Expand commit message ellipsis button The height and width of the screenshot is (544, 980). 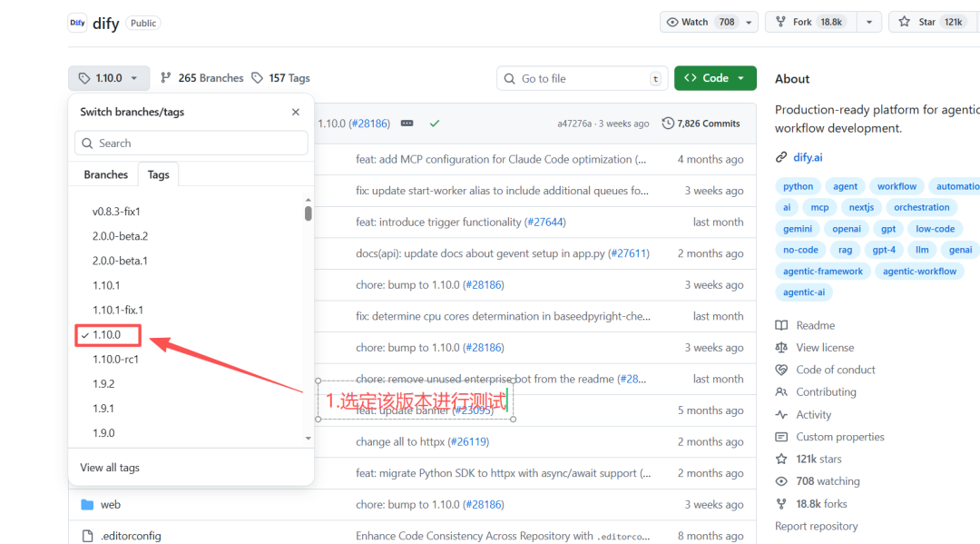click(407, 124)
